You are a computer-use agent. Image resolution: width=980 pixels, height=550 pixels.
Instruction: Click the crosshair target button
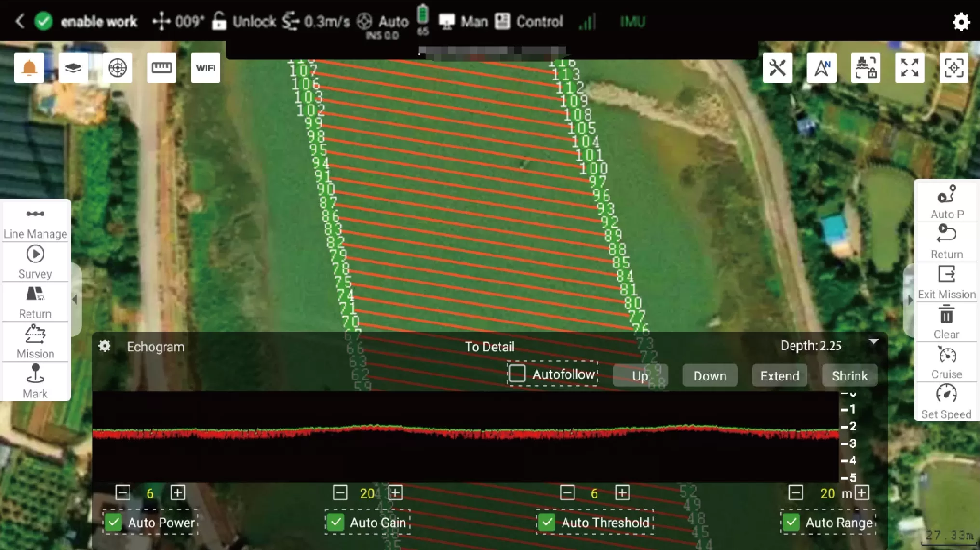(118, 68)
